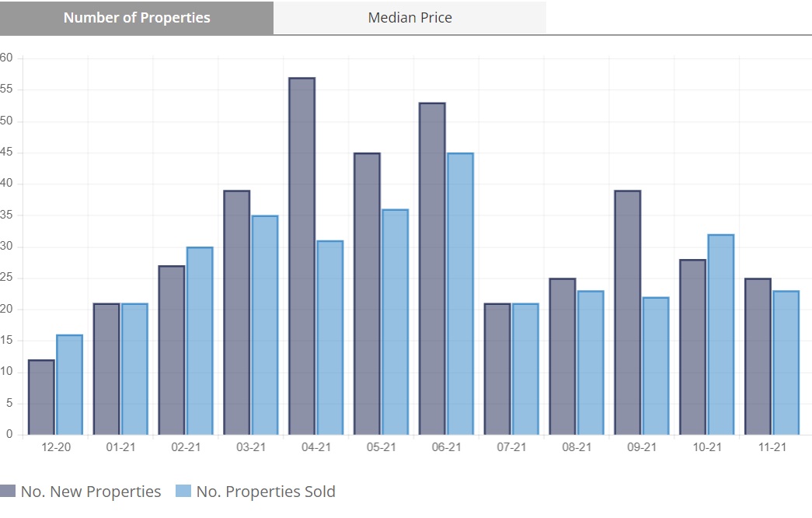This screenshot has height=518, width=812.
Task: Select the 10-21 Properties Sold bar
Action: [x=720, y=334]
